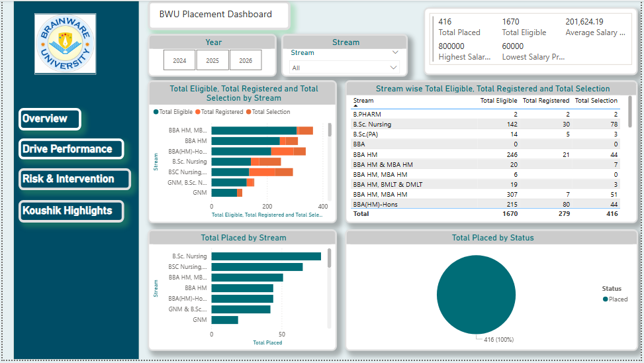Open Risk & Intervention page
Screen dimensions: 644x363
click(74, 179)
